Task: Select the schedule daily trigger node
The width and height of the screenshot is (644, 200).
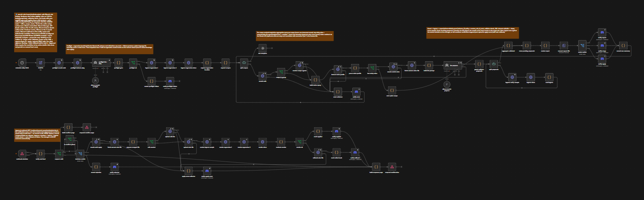Action: (x=22, y=62)
